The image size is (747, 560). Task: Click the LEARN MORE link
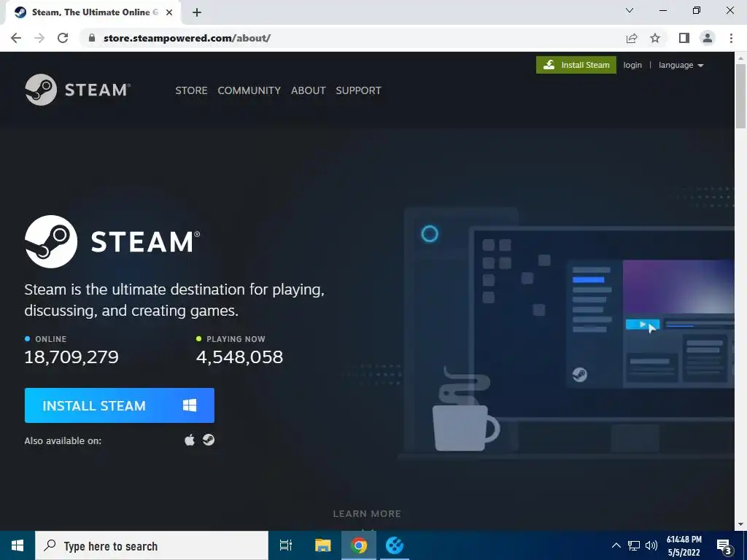click(x=367, y=514)
